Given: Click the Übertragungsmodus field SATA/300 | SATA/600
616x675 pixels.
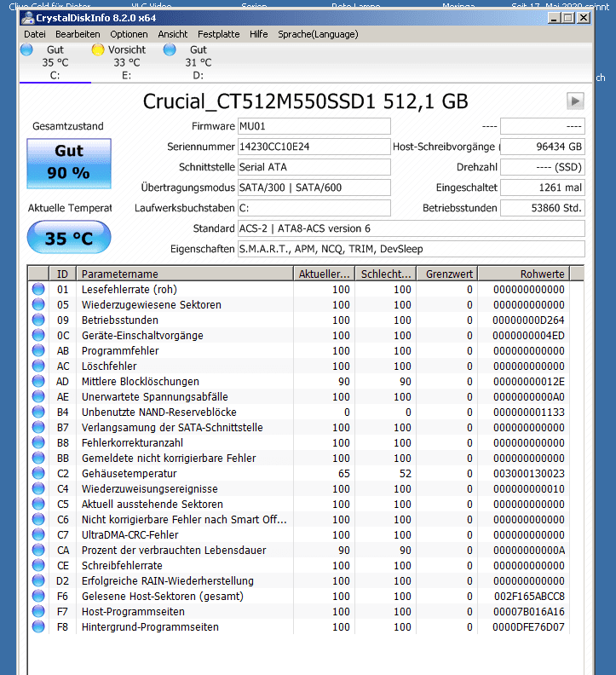Looking at the screenshot, I should click(314, 187).
